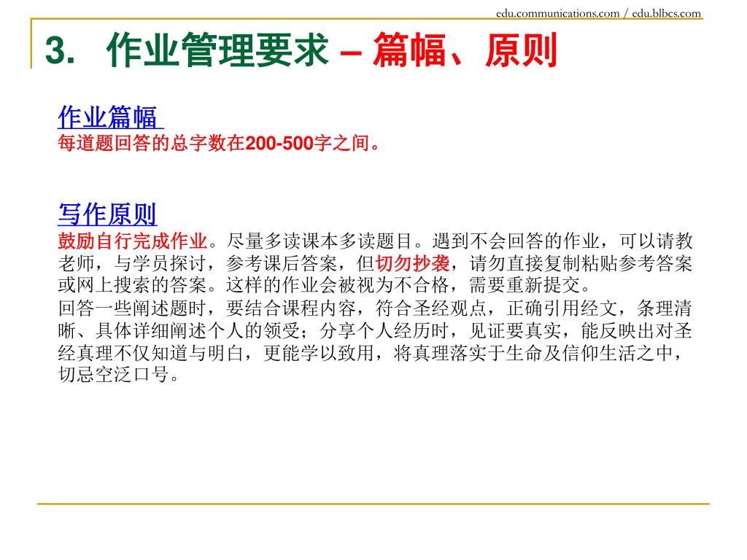This screenshot has width=747, height=560.
Task: Click the header URL edu.communications.com / edu.blbcs.com
Action: point(598,13)
